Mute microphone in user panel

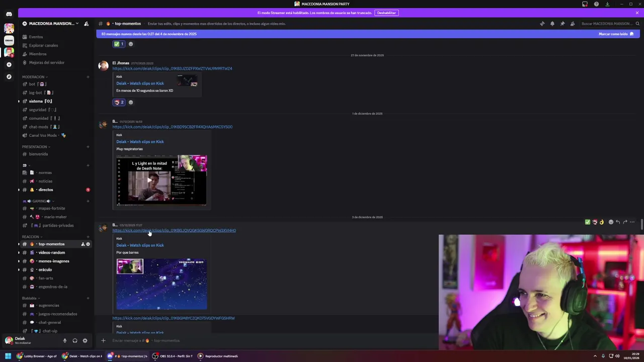point(64,340)
